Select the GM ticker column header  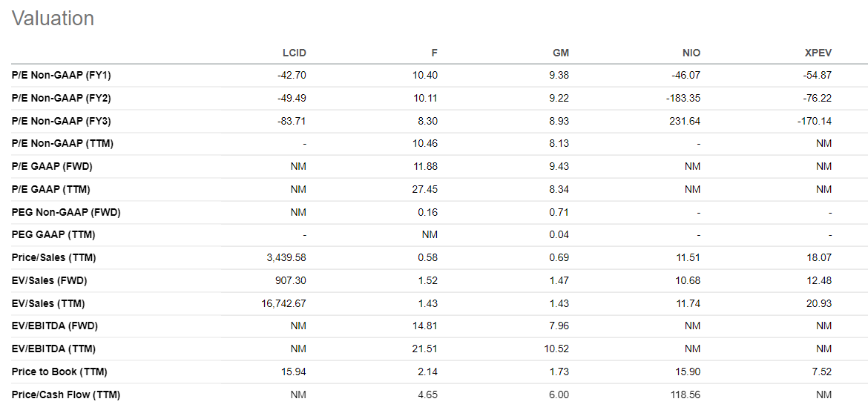pos(560,53)
